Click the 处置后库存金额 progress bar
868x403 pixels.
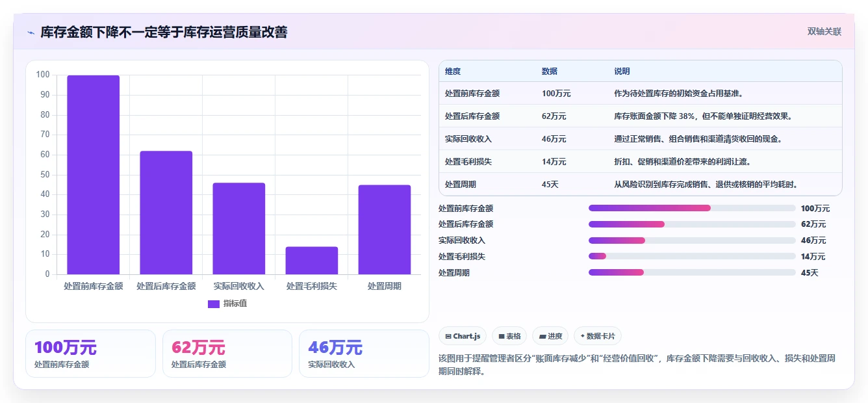point(692,224)
